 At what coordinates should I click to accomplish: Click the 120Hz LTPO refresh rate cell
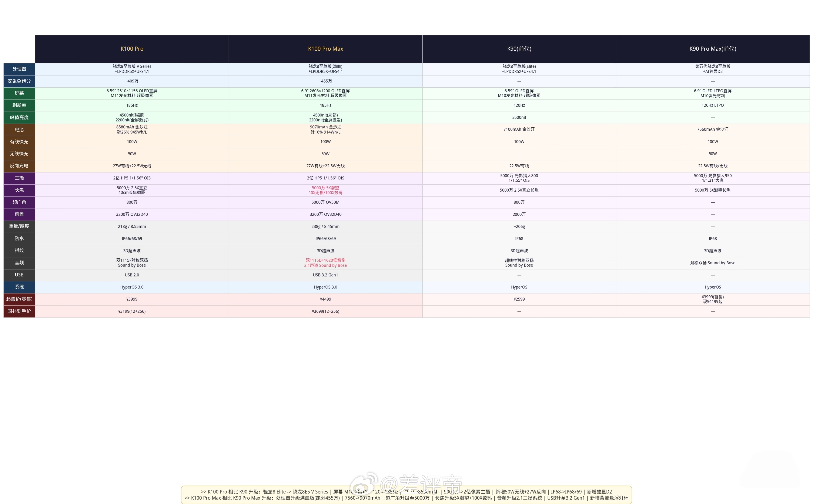713,105
